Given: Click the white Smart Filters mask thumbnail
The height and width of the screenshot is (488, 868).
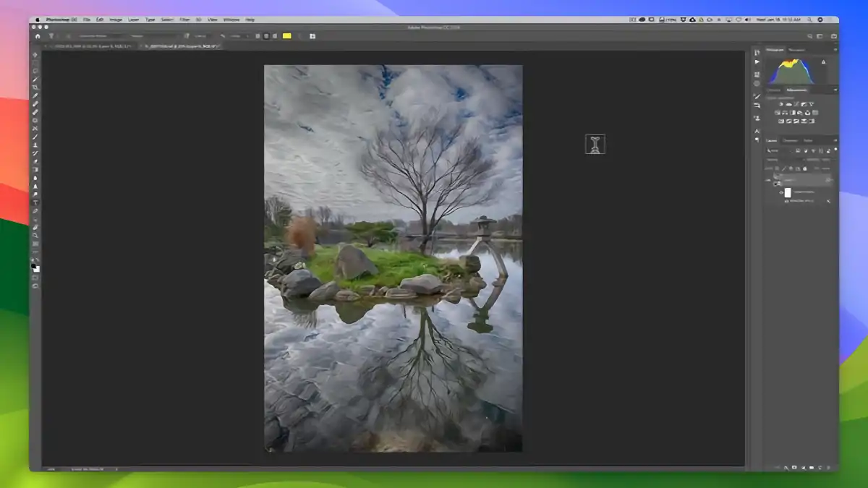Looking at the screenshot, I should [788, 193].
